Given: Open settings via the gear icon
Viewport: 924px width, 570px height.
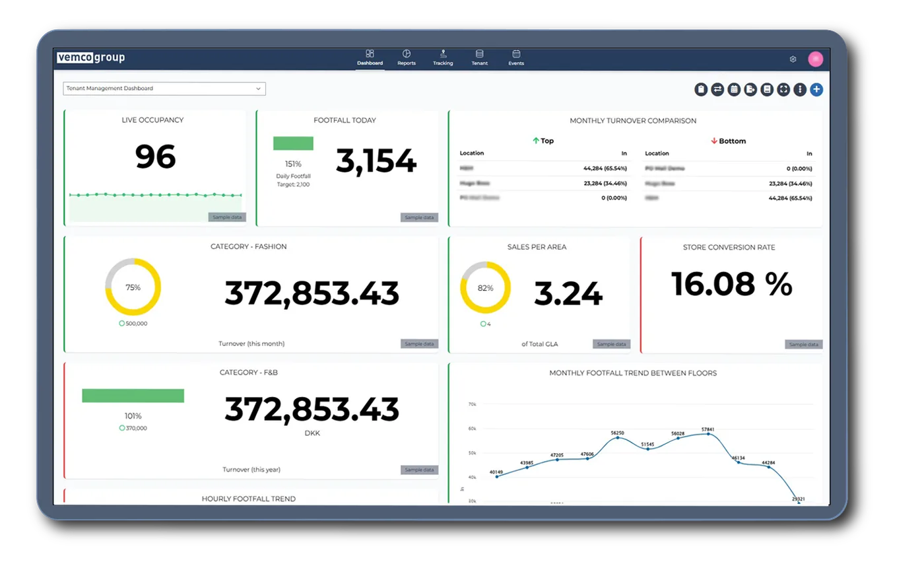Looking at the screenshot, I should 793,59.
